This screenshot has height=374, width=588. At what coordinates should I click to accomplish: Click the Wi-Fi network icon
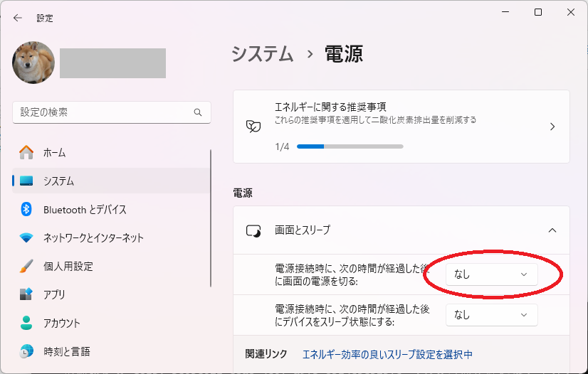coord(26,237)
